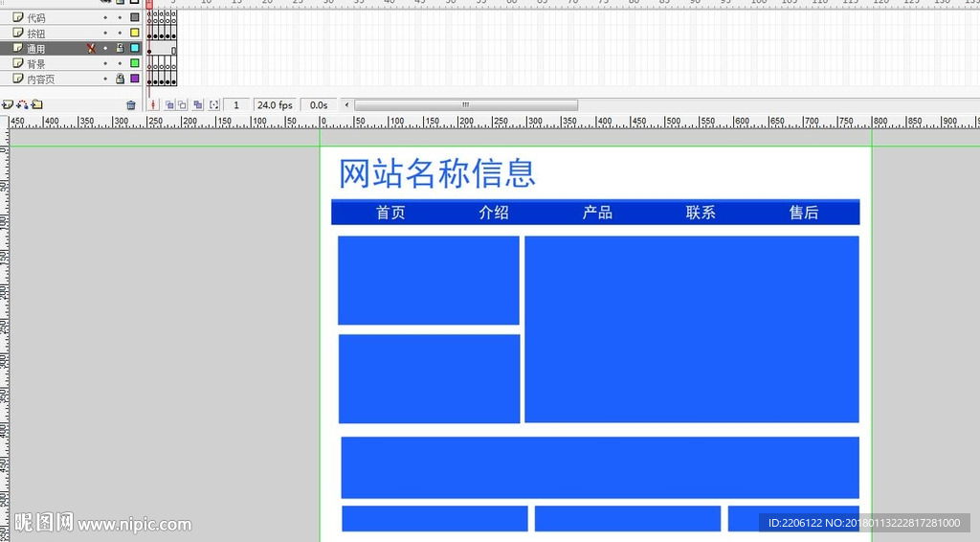Image resolution: width=980 pixels, height=542 pixels.
Task: Click the timeline horizontal scrollbar thumb
Action: [466, 105]
